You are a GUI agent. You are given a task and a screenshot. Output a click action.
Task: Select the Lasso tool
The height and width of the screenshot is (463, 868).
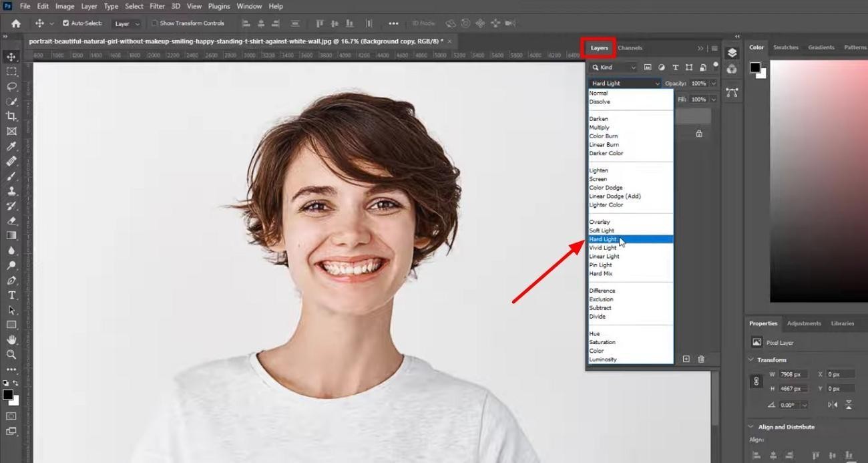pyautogui.click(x=11, y=87)
